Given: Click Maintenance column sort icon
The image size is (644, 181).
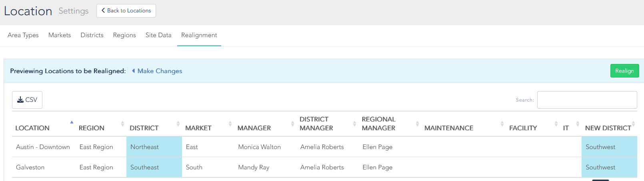Looking at the screenshot, I should tap(502, 124).
